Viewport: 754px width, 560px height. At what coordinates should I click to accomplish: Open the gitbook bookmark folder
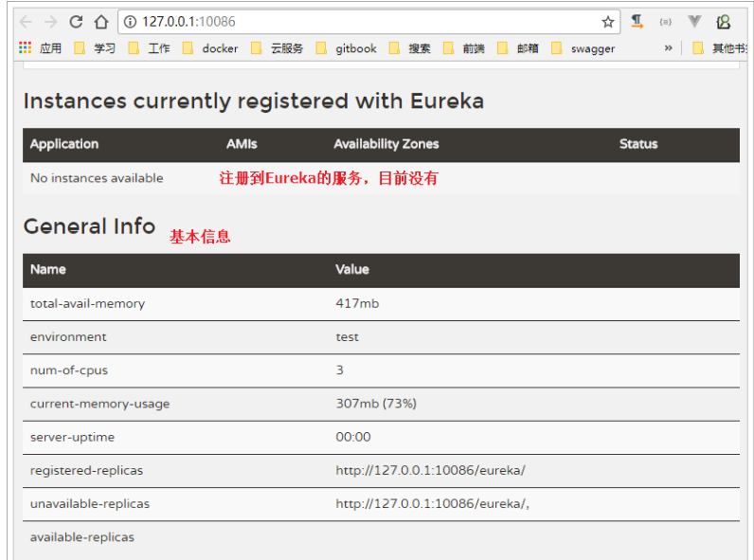pos(347,48)
